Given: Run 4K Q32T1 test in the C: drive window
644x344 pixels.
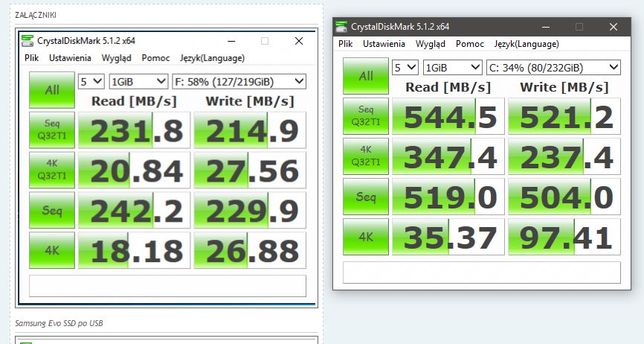Looking at the screenshot, I should pos(366,157).
